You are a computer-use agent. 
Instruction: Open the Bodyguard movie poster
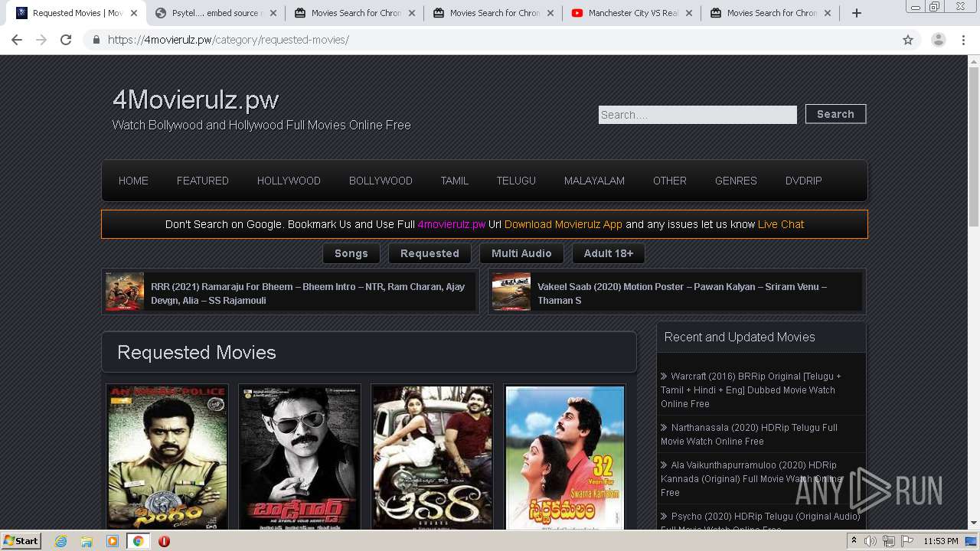pos(300,458)
